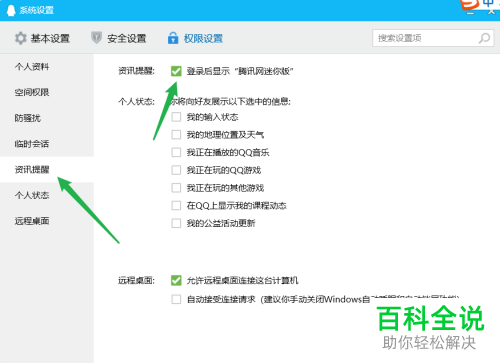Select 个人资料 in the sidebar
500x363 pixels.
(x=47, y=67)
